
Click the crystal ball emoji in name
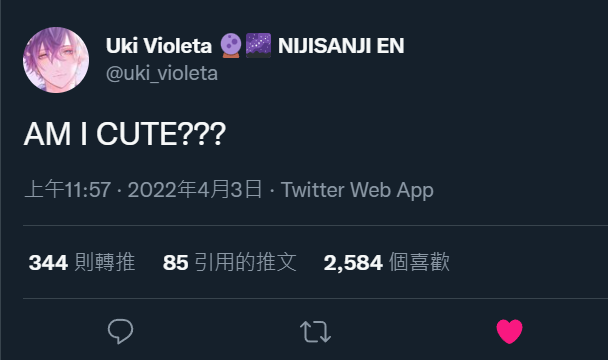coord(231,45)
